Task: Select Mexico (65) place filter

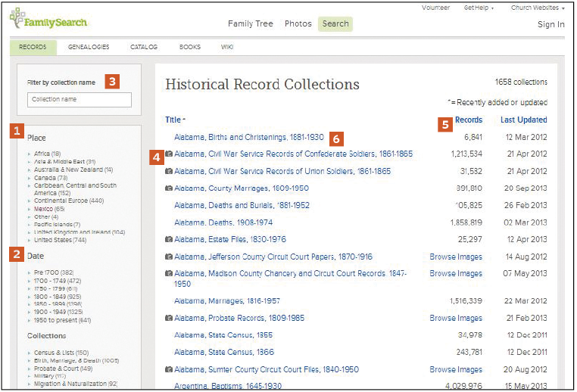Action: (x=49, y=209)
